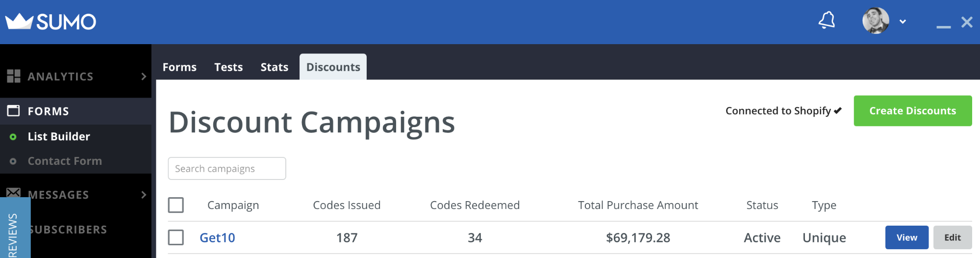Click the green List Builder status dot
980x258 pixels.
[x=13, y=137]
